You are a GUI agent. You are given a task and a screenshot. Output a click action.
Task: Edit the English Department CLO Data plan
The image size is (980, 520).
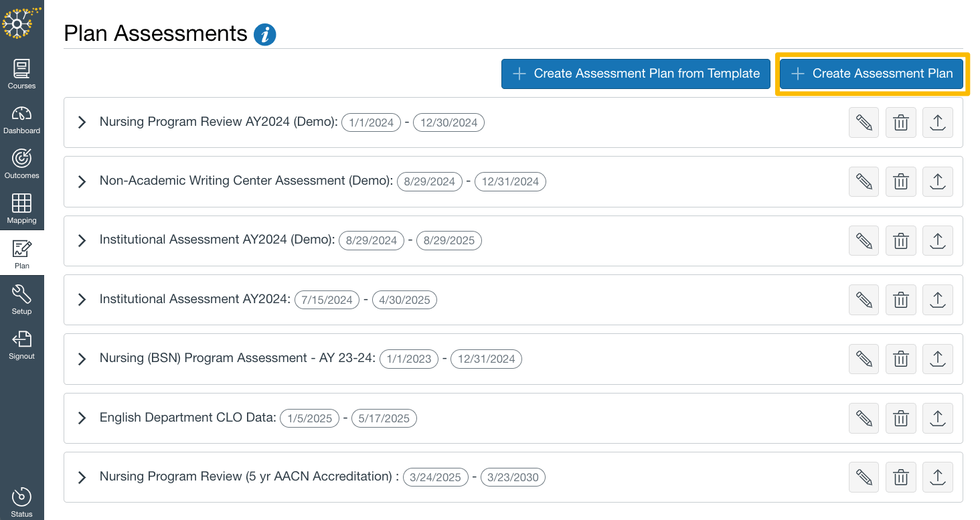point(864,418)
